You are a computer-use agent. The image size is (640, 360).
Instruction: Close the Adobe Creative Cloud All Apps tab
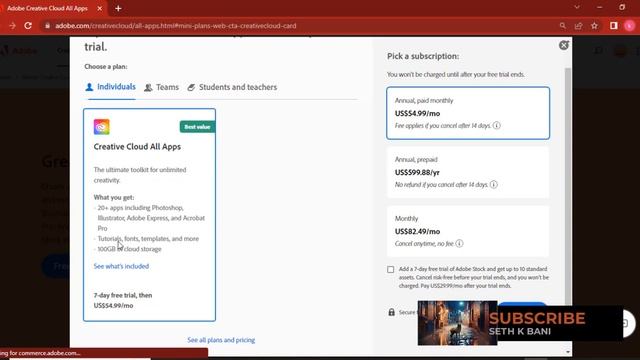coord(100,8)
